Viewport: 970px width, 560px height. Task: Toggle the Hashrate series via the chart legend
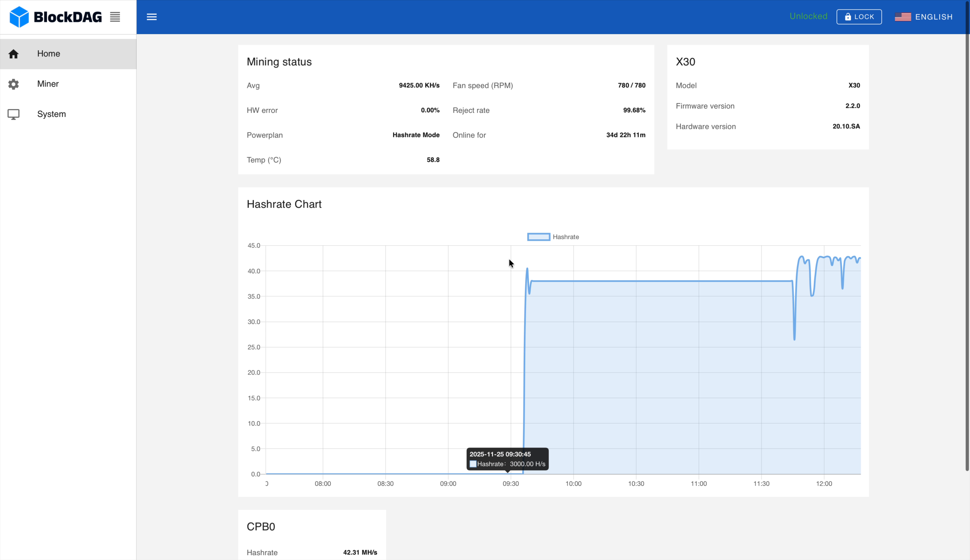553,237
